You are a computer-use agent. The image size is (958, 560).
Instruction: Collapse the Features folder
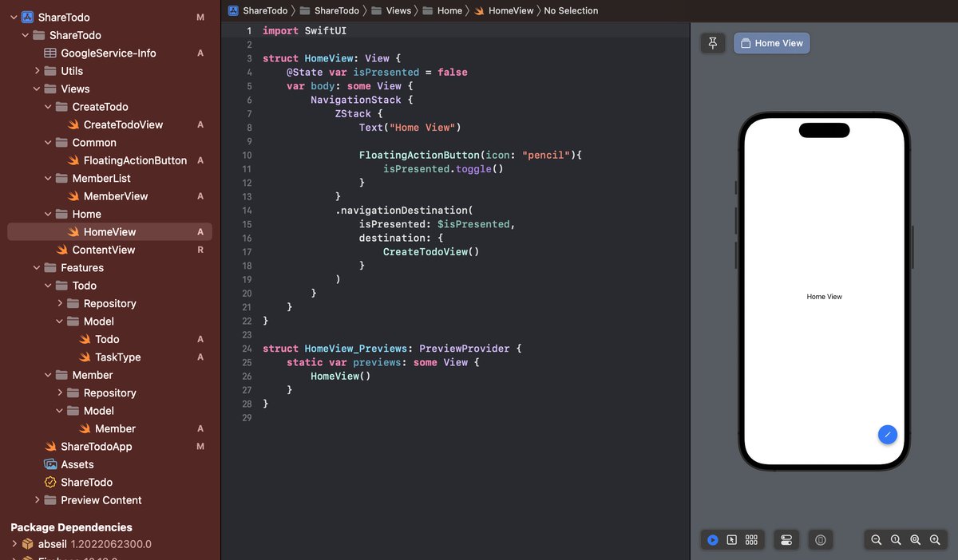[x=38, y=268]
